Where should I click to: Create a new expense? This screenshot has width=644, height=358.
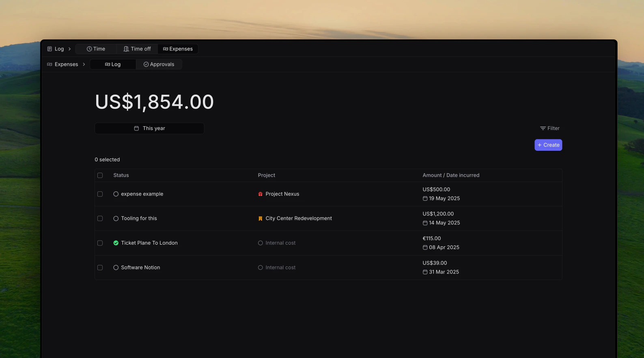click(x=548, y=145)
